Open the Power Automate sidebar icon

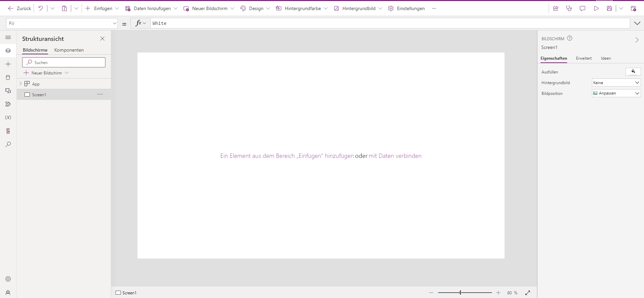click(8, 104)
